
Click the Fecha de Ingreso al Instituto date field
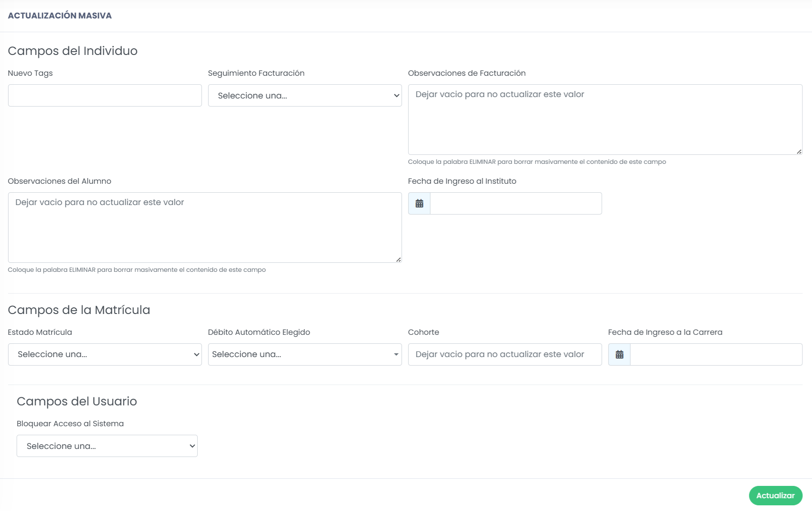click(516, 204)
